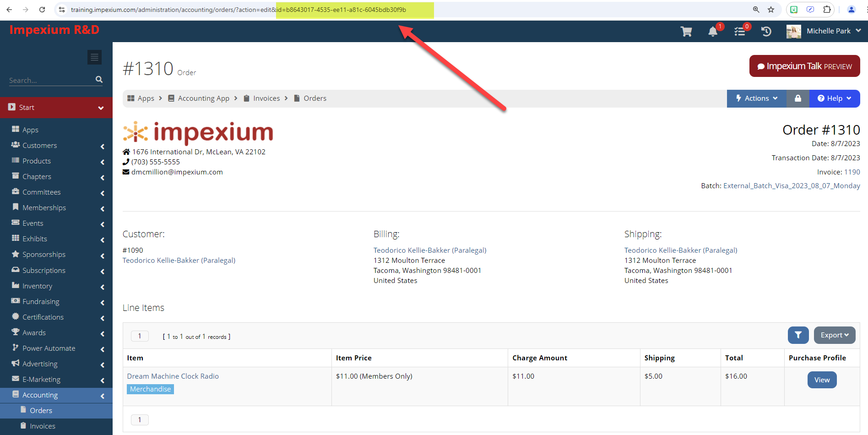Focus the sidebar Search field
The image size is (868, 435).
(x=51, y=80)
